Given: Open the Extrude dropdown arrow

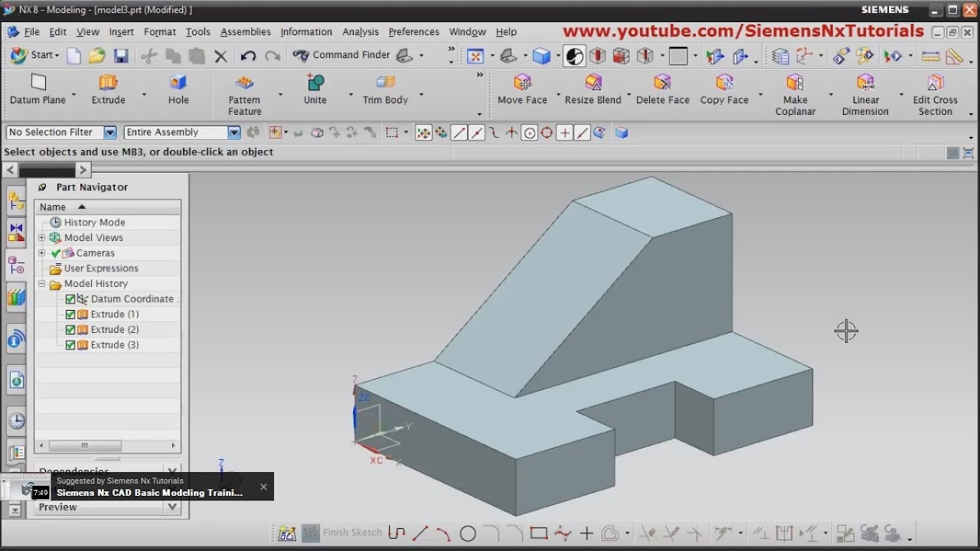Looking at the screenshot, I should pos(144,95).
